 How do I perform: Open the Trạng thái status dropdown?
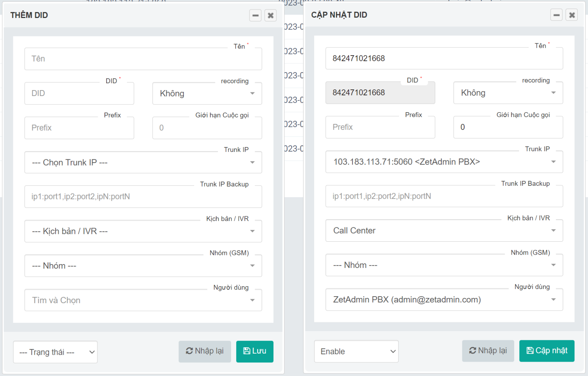tap(55, 352)
